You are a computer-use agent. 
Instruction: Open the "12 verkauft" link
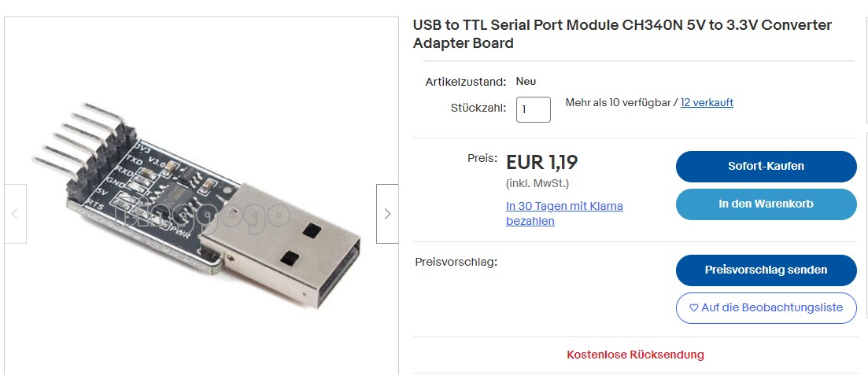coord(707,102)
